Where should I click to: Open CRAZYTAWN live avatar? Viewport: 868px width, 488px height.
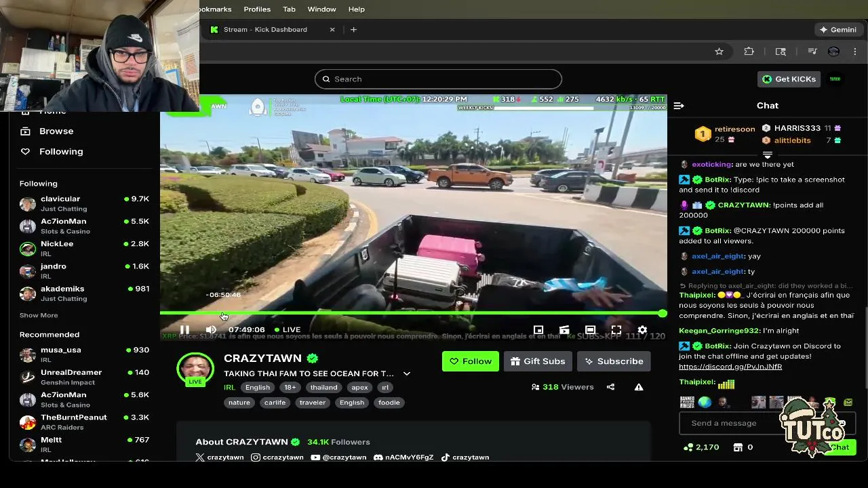pos(195,369)
